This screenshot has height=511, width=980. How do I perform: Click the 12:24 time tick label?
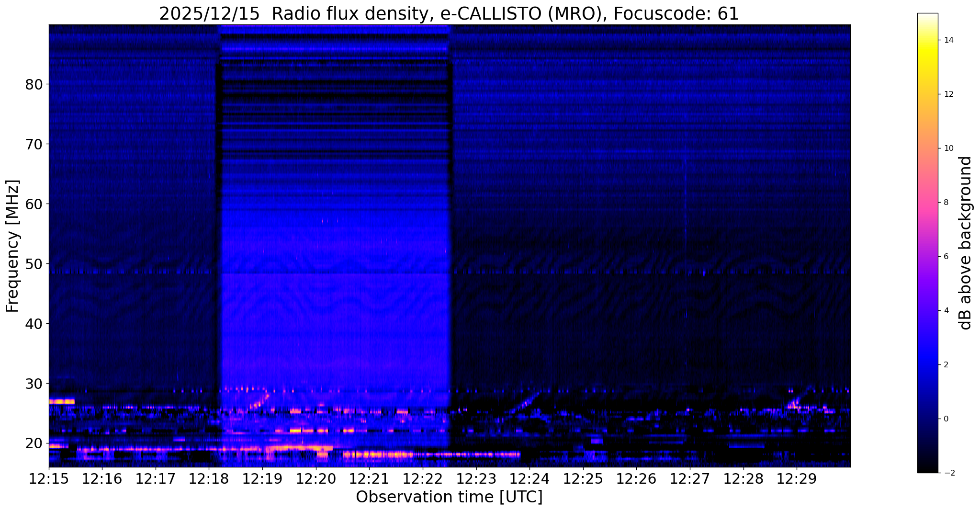click(529, 479)
